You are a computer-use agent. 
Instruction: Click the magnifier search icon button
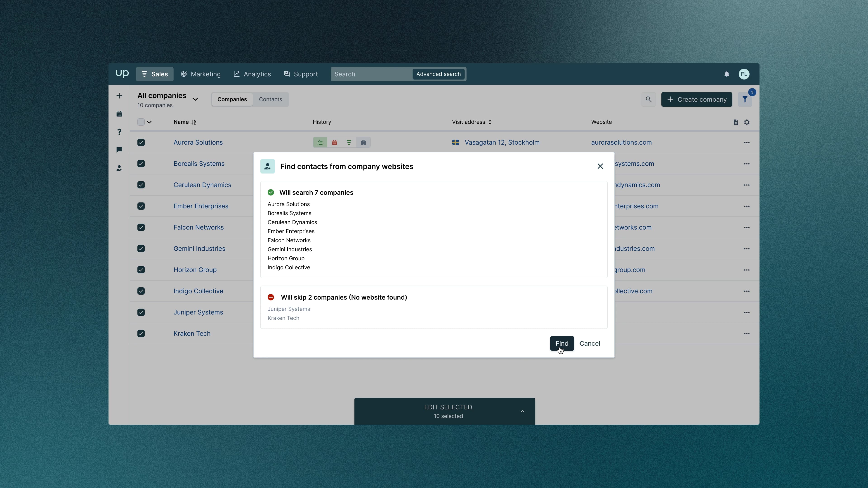point(648,99)
